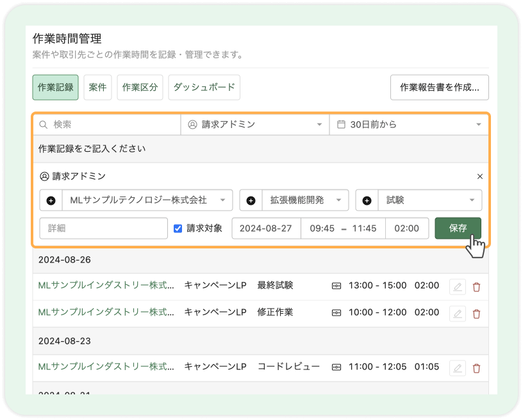This screenshot has width=523, height=420.
Task: Dismiss the 請求アドミン entry form via the X icon
Action: [479, 175]
